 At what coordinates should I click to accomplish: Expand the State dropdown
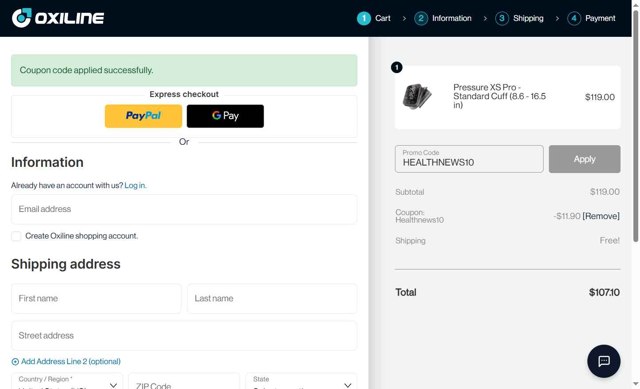[x=301, y=381]
